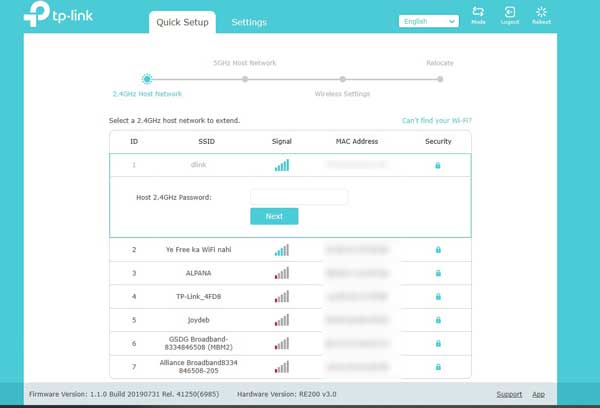Click signal bars for dlink network

tap(282, 165)
